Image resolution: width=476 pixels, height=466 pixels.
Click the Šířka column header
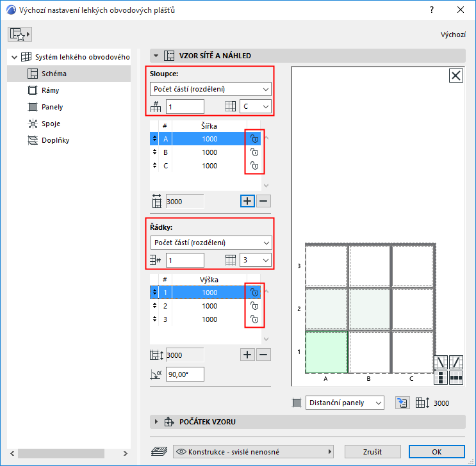click(x=209, y=126)
